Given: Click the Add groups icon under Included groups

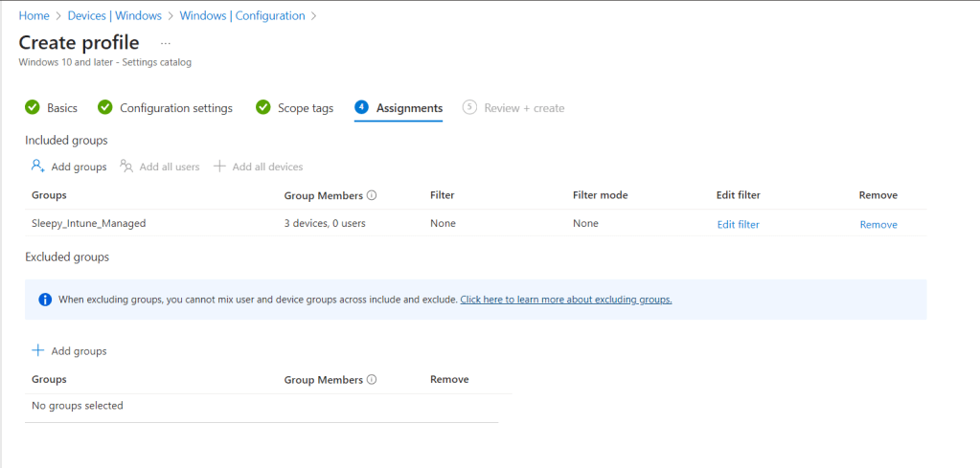Looking at the screenshot, I should point(38,167).
